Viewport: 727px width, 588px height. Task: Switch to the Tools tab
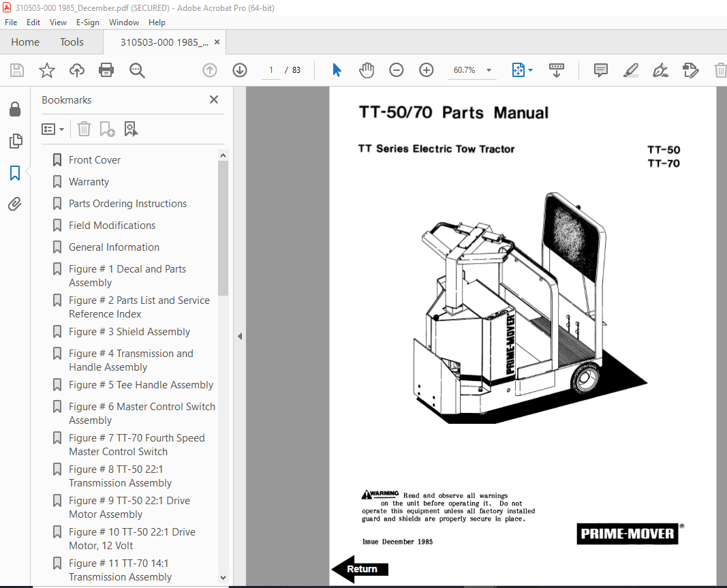[x=72, y=42]
